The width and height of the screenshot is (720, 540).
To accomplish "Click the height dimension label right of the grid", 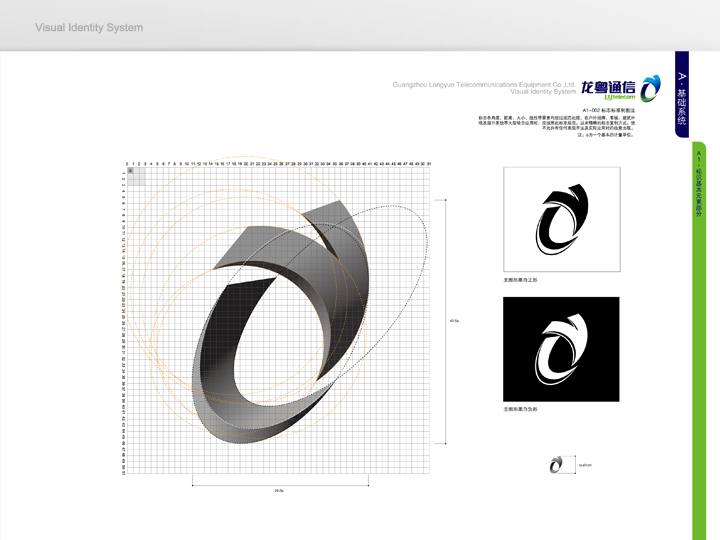I will pos(454,321).
